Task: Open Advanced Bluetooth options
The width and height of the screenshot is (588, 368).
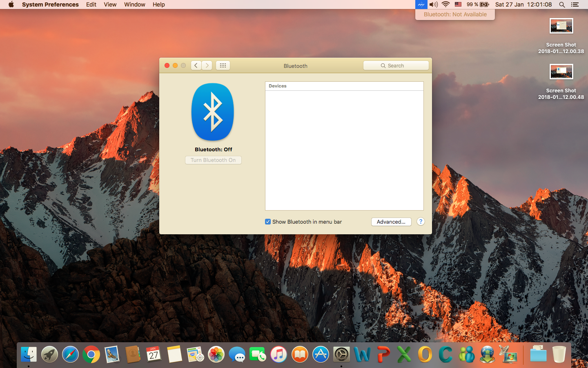Action: click(391, 222)
